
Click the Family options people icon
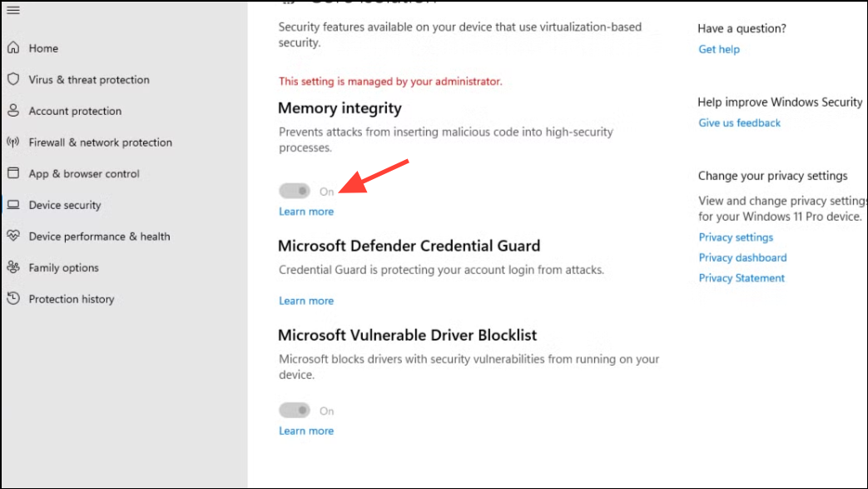(x=13, y=267)
